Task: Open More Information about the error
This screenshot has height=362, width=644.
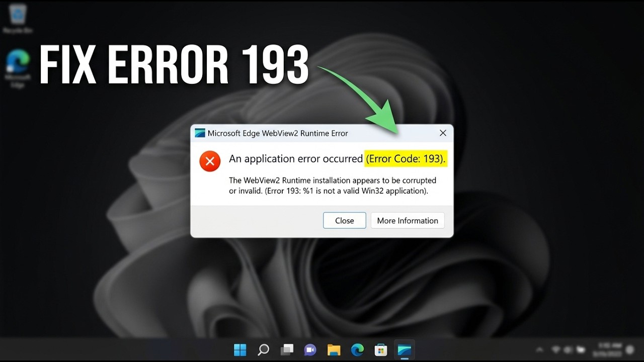Action: coord(408,220)
